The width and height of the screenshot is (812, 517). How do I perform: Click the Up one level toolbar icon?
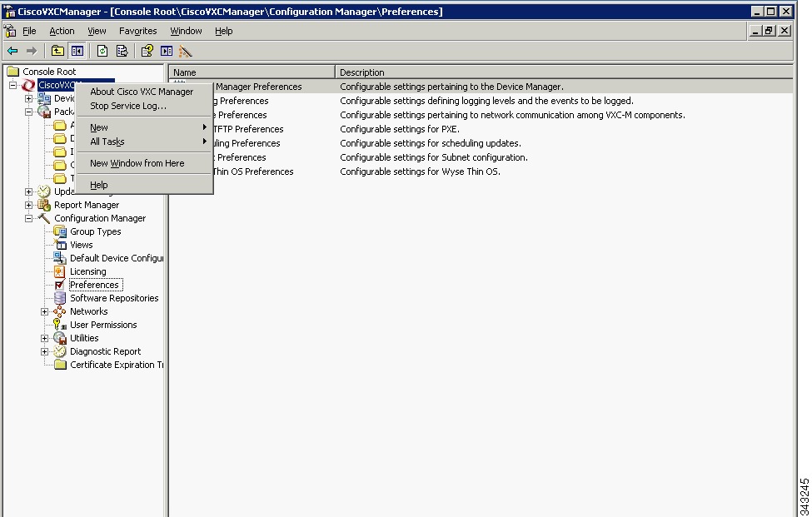coord(57,51)
